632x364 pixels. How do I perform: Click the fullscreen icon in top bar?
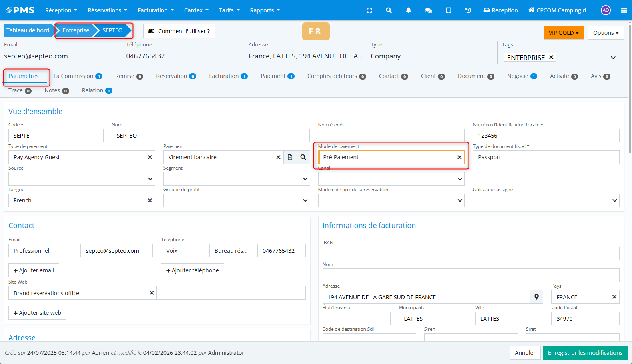[369, 10]
